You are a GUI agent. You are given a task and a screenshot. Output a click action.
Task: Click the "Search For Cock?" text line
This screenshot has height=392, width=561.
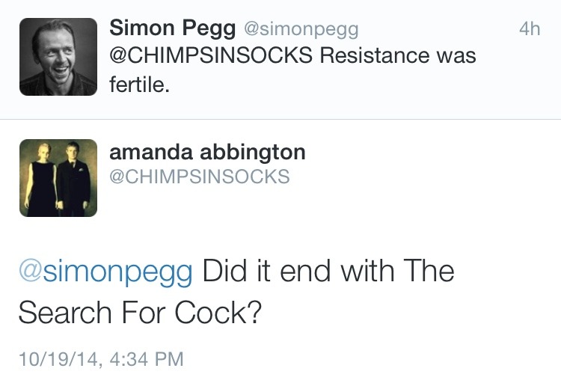[x=139, y=311]
